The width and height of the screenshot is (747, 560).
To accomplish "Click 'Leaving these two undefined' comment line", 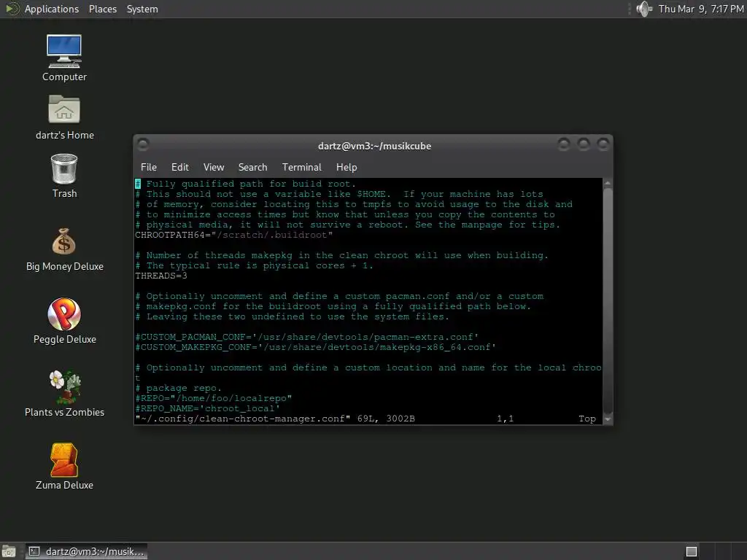I will pos(292,316).
